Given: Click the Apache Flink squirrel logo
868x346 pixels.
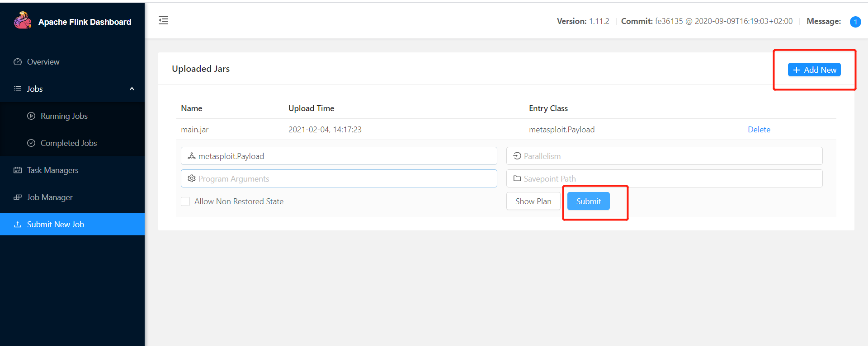Looking at the screenshot, I should [23, 20].
